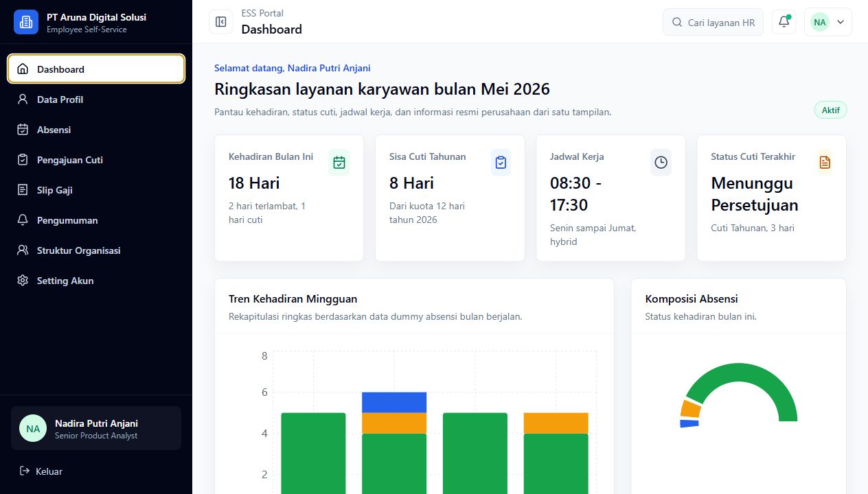
Task: Click the Komposisi Absensi heading
Action: coord(692,298)
